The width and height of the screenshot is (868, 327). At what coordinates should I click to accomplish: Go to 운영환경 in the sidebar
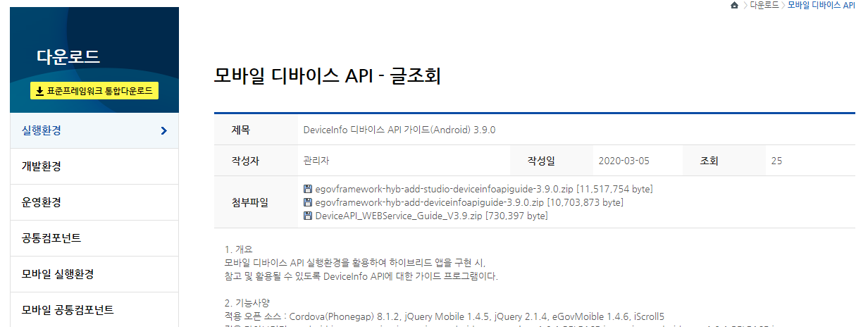point(42,202)
